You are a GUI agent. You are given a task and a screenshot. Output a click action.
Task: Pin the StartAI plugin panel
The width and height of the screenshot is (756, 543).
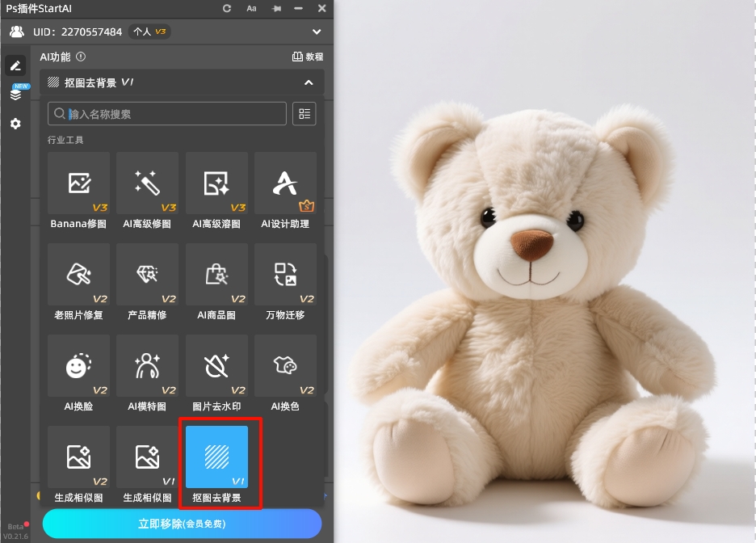pyautogui.click(x=277, y=8)
